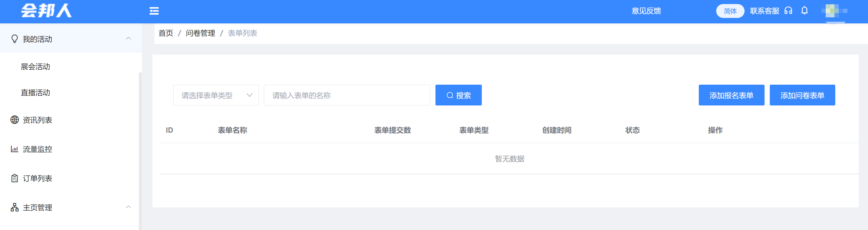The image size is (868, 230).
Task: Click the hierarchy icon beside 主页管理
Action: 14,207
